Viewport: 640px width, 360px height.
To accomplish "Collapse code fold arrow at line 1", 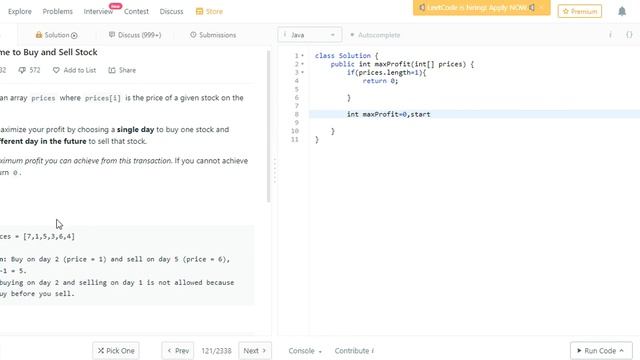I will [x=302, y=56].
